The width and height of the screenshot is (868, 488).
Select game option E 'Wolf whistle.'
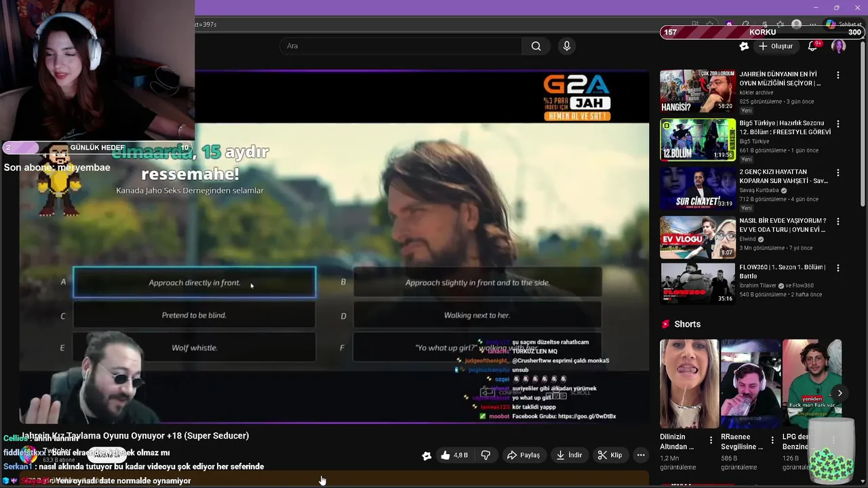[x=194, y=348]
